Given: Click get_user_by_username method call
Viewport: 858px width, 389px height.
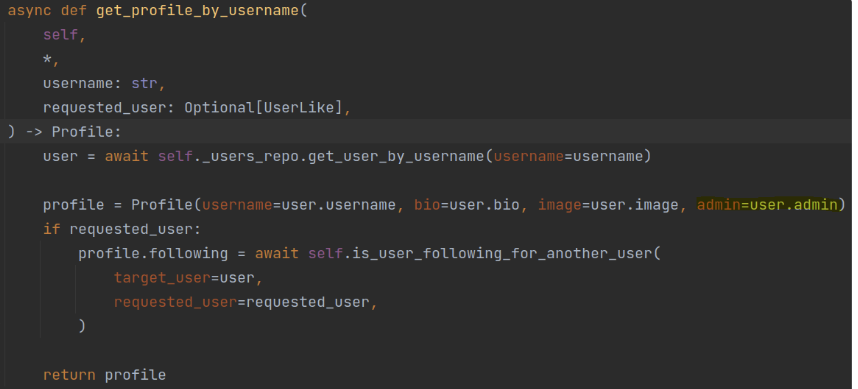Looking at the screenshot, I should (396, 156).
